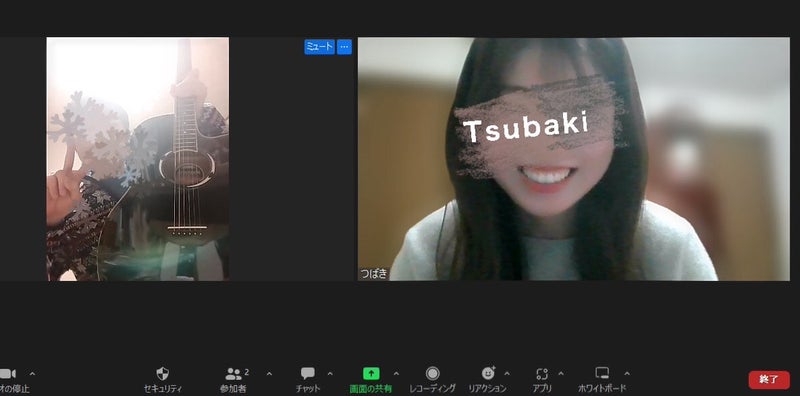The height and width of the screenshot is (396, 800).
Task: Expand the video options chevron
Action: click(33, 374)
